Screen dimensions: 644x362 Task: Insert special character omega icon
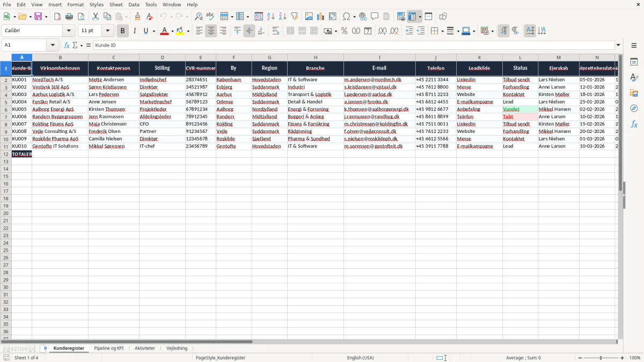[x=346, y=17]
